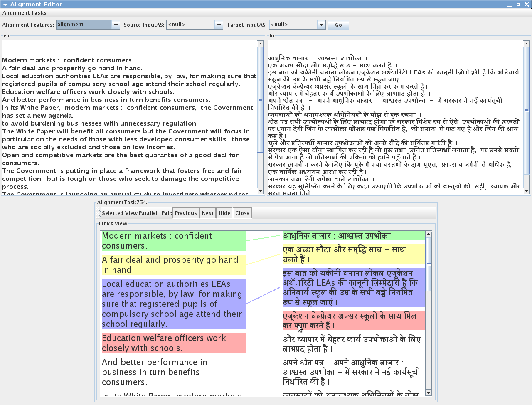Screen dimensions: 532x405
Task: Open the Alignment Tasks menu
Action: pos(25,12)
